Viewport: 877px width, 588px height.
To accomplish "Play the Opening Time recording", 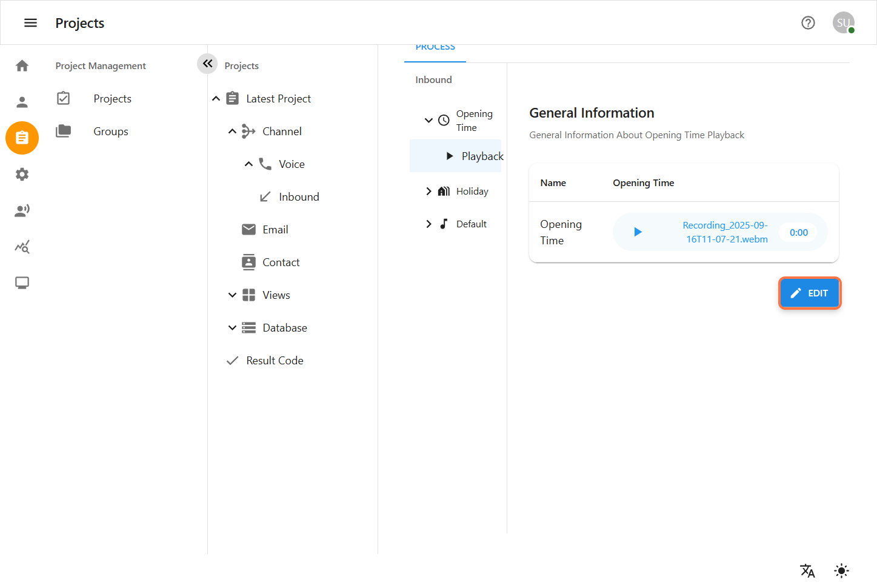I will (x=638, y=232).
